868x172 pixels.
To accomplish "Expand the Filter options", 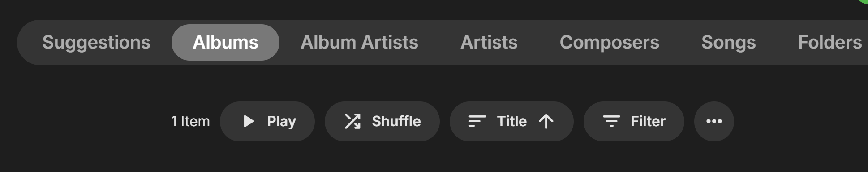I will pos(634,121).
